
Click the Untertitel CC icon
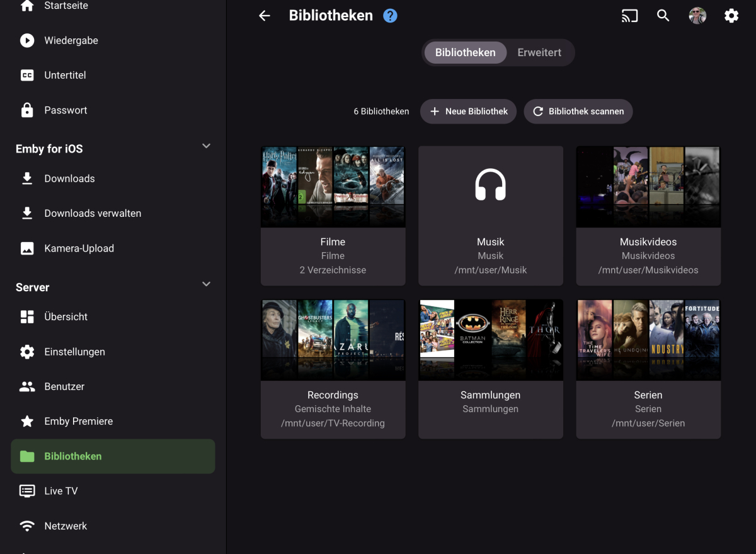(27, 76)
